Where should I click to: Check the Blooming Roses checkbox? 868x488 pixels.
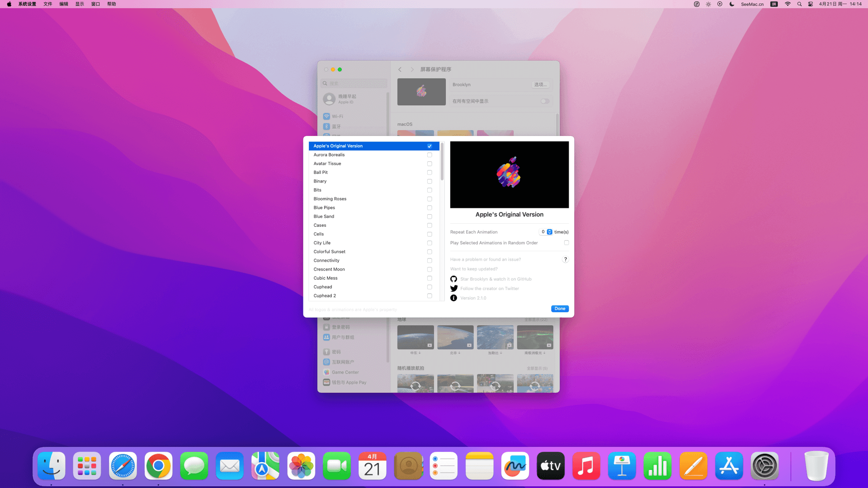[x=429, y=199]
